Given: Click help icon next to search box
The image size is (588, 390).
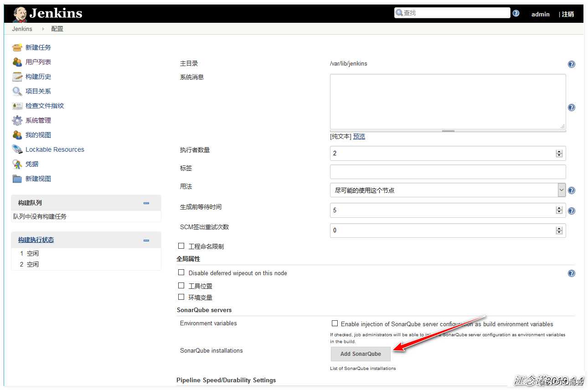Looking at the screenshot, I should [516, 13].
